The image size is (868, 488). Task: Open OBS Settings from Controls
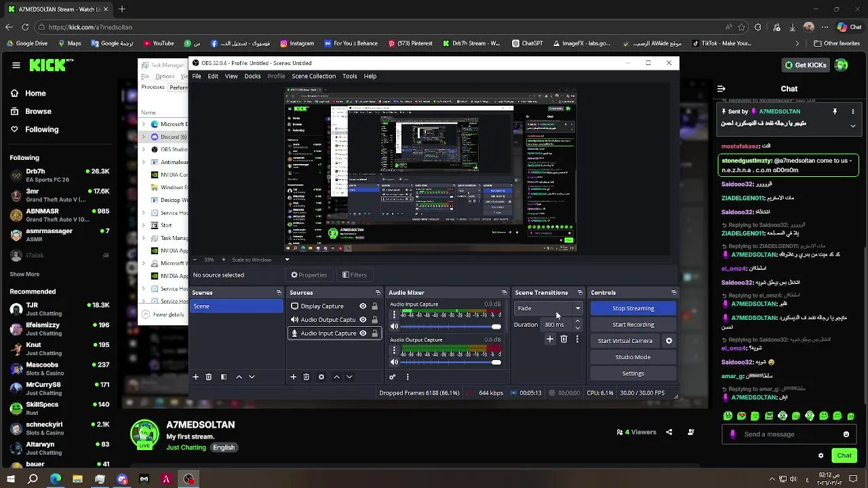[633, 373]
